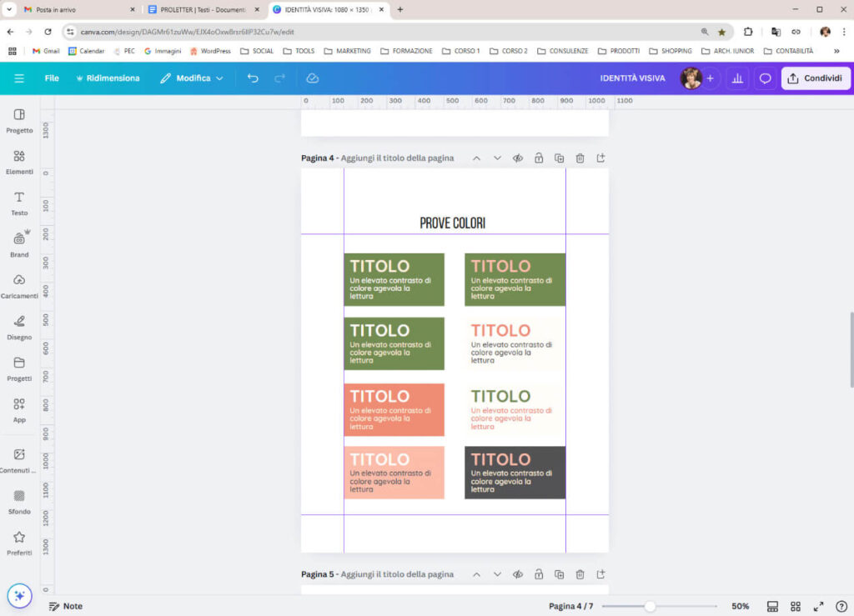
Task: Open the Brand sidebar panel
Action: pos(20,245)
